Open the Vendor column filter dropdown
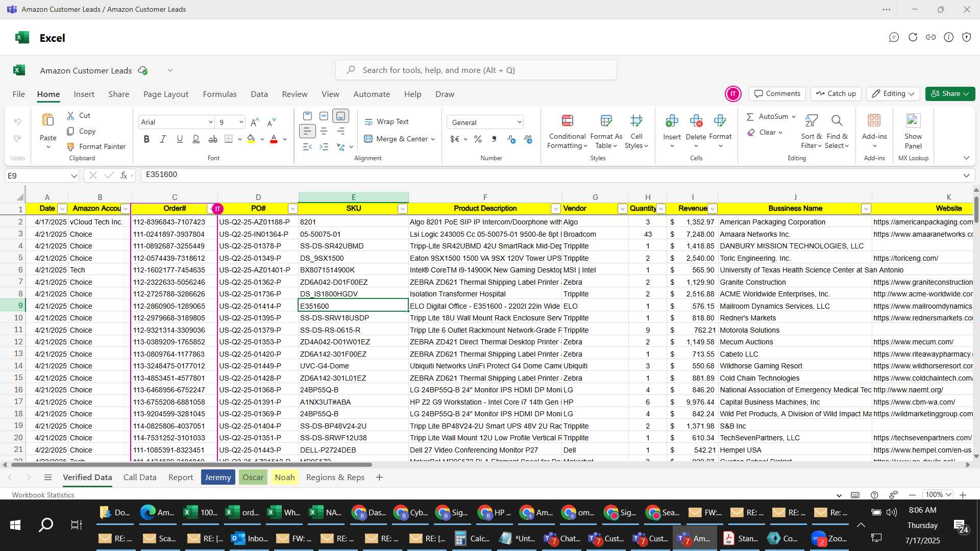 (x=622, y=209)
